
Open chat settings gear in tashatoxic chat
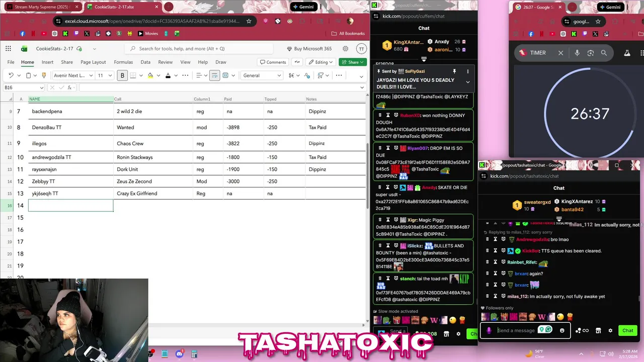point(610,330)
